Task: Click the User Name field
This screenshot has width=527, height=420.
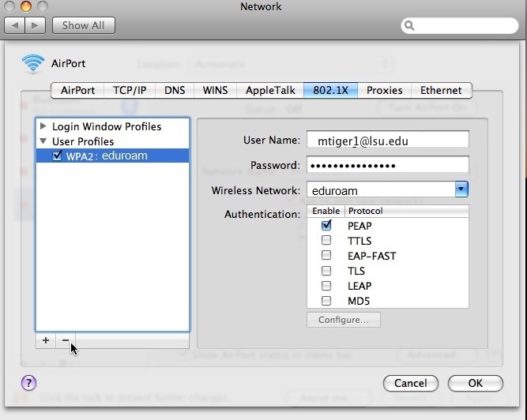Action: pyautogui.click(x=388, y=139)
